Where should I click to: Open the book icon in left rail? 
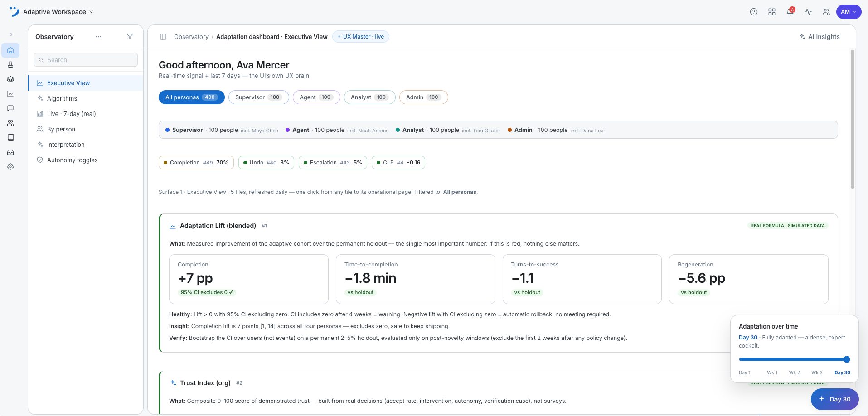click(x=10, y=137)
